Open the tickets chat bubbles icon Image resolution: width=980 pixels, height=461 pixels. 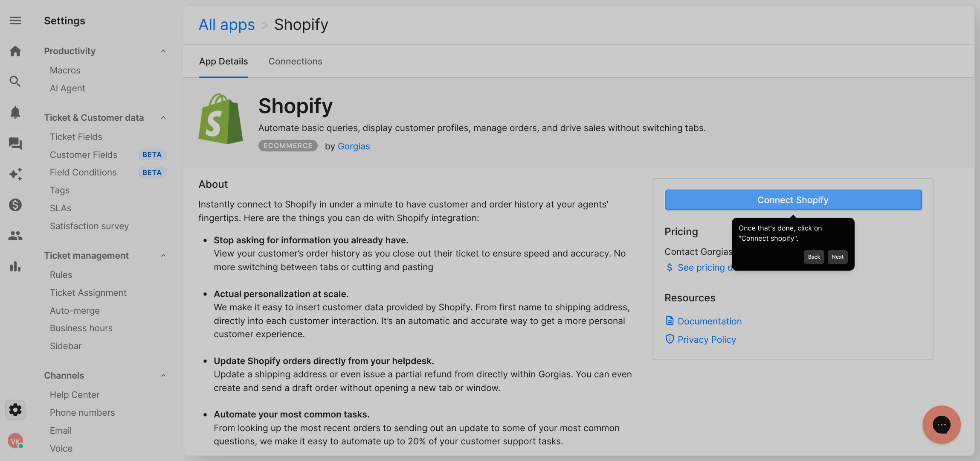pyautogui.click(x=15, y=143)
